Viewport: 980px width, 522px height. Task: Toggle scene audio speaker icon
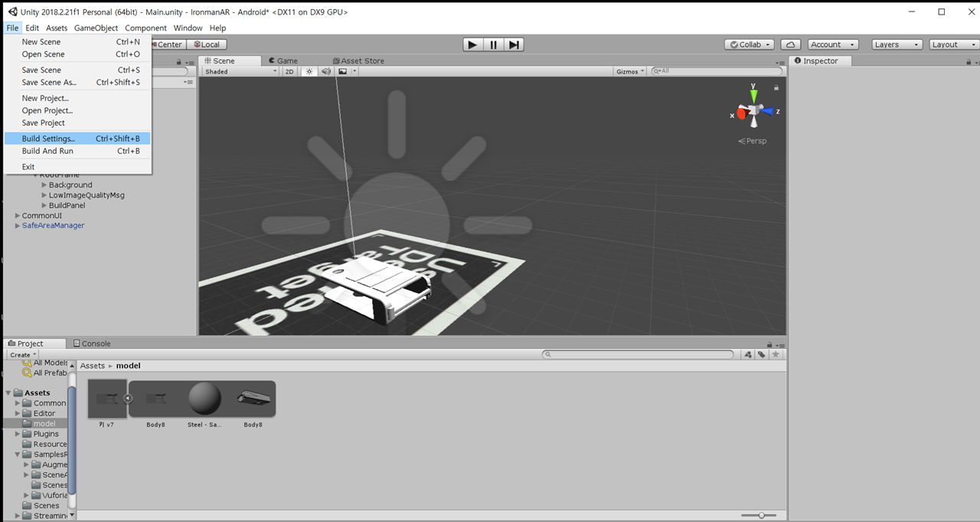point(326,71)
